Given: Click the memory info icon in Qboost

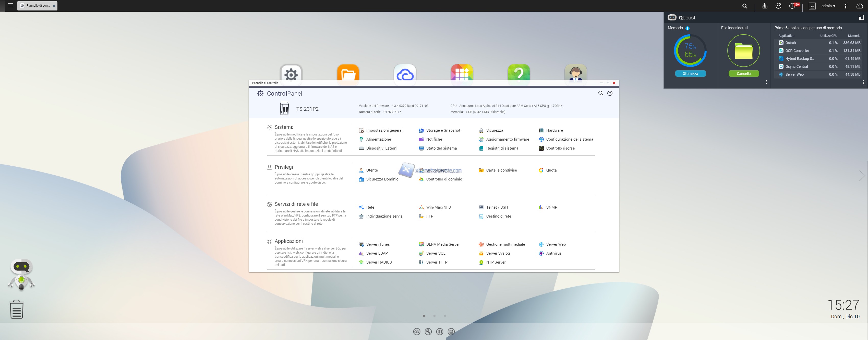Looking at the screenshot, I should tap(688, 28).
